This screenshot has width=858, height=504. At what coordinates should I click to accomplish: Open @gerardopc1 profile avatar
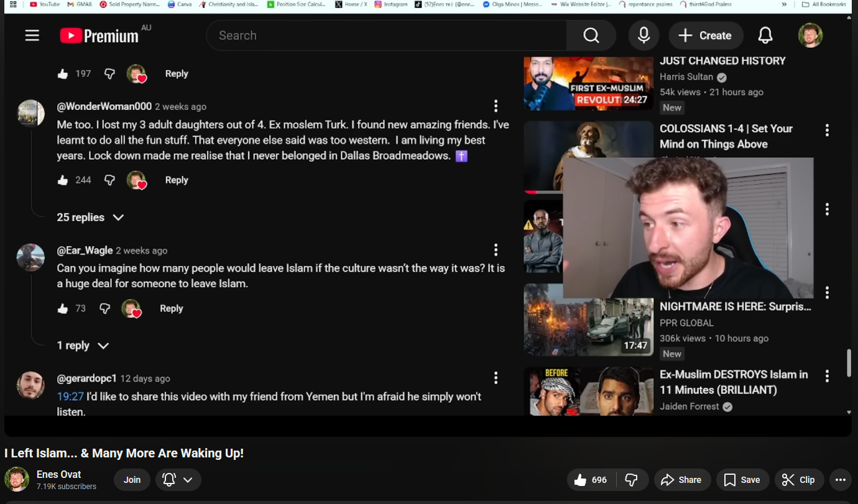click(x=30, y=385)
